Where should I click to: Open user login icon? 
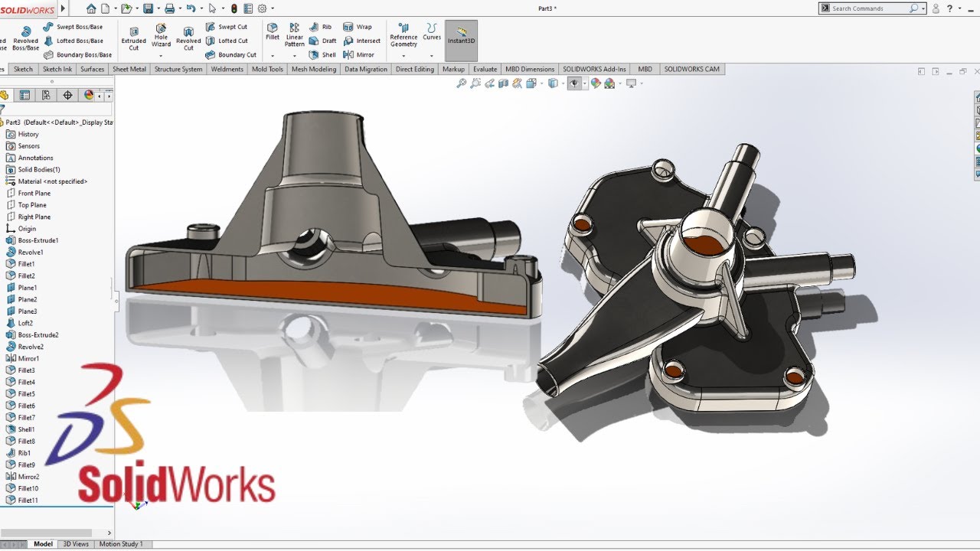[936, 8]
